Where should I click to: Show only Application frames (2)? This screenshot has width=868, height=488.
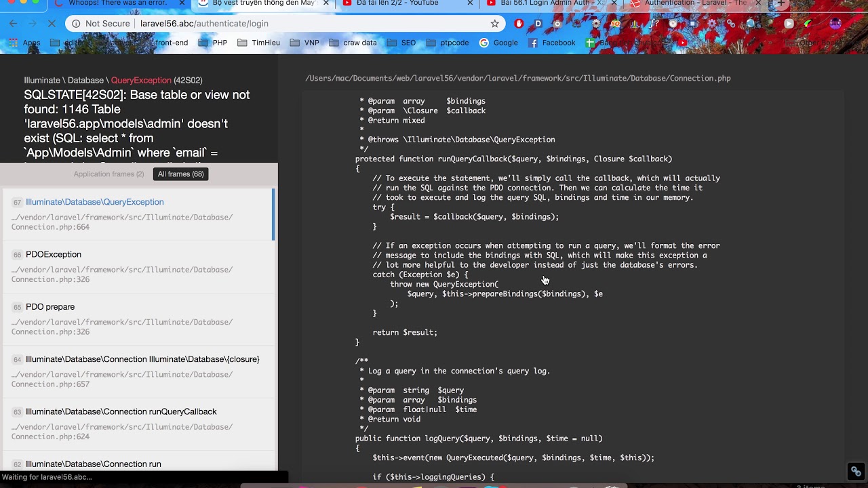pyautogui.click(x=108, y=174)
